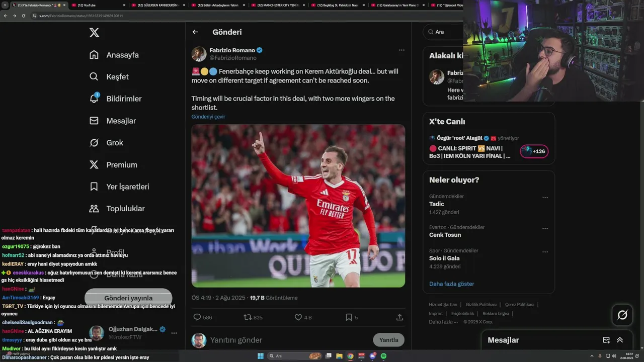Open Anasayfa home page
This screenshot has width=644, height=362.
[114, 55]
